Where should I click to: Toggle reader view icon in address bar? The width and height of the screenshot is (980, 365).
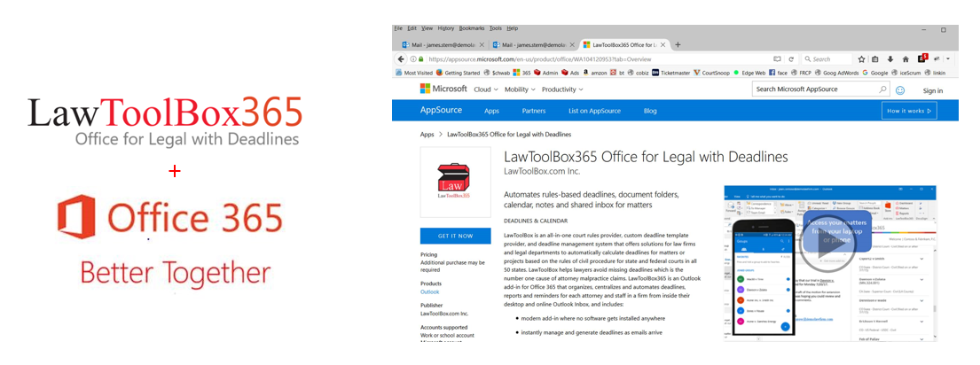pyautogui.click(x=777, y=59)
